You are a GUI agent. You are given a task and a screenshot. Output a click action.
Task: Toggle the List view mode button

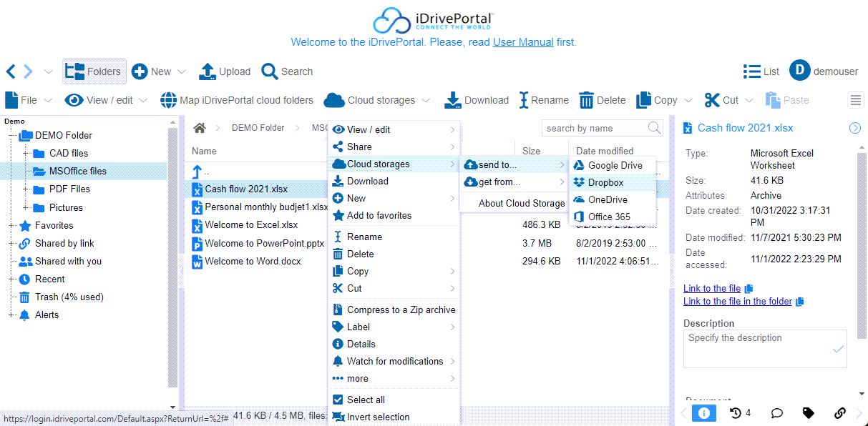761,71
